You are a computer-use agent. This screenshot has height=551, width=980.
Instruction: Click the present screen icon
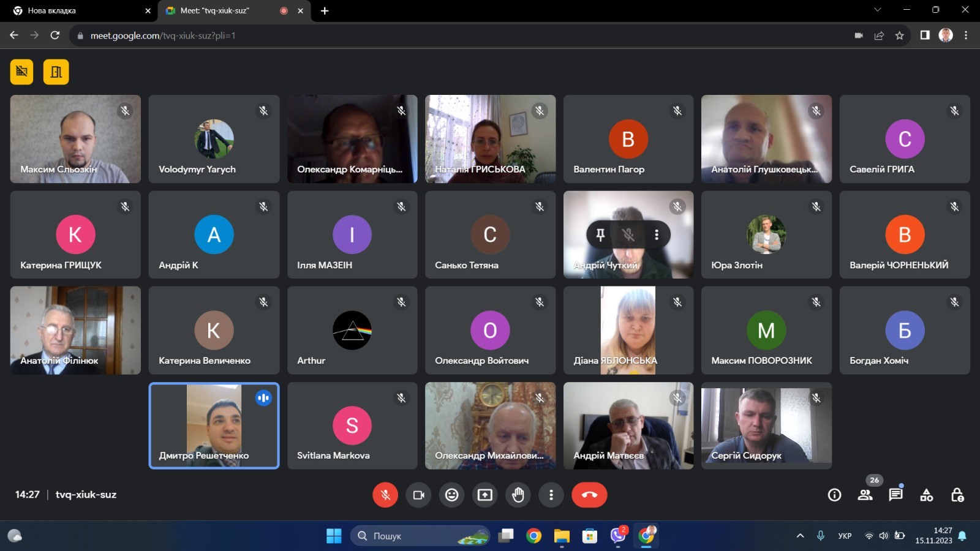click(x=484, y=495)
